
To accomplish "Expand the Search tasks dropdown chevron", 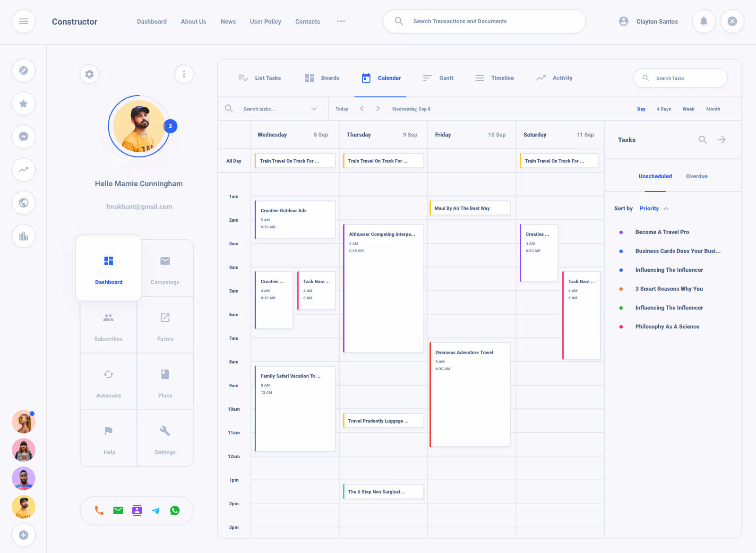I will pos(314,109).
